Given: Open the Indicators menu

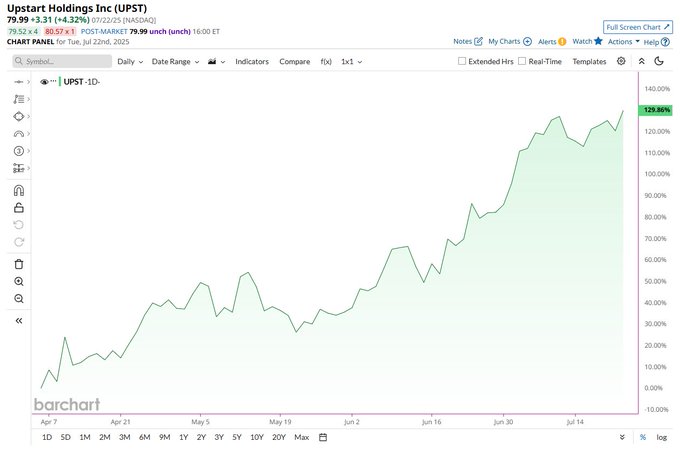Looking at the screenshot, I should pos(252,62).
